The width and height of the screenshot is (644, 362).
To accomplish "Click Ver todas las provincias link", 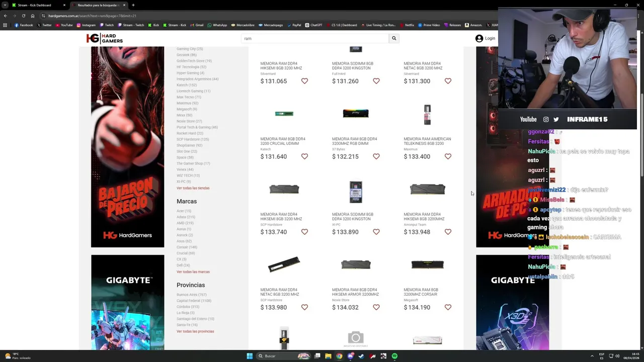I will [x=195, y=331].
